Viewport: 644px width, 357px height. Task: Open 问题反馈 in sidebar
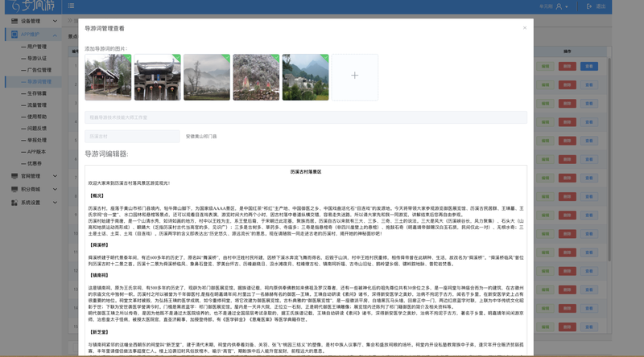36,129
